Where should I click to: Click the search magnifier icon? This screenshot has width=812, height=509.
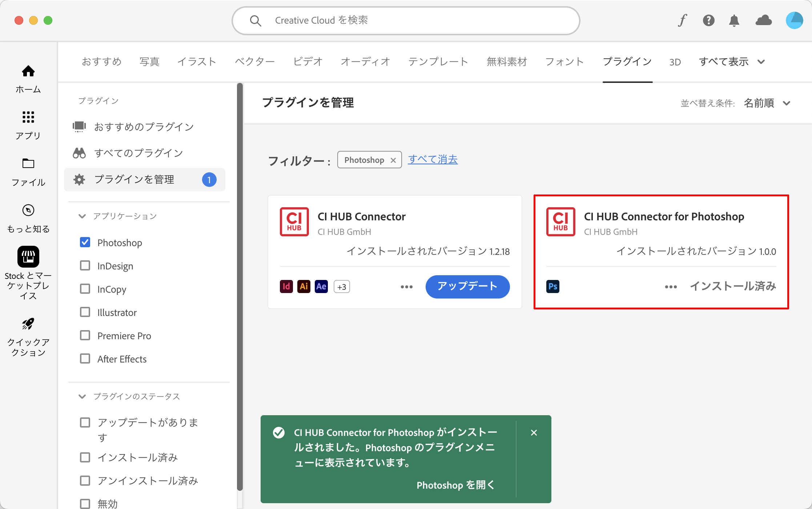click(x=256, y=21)
